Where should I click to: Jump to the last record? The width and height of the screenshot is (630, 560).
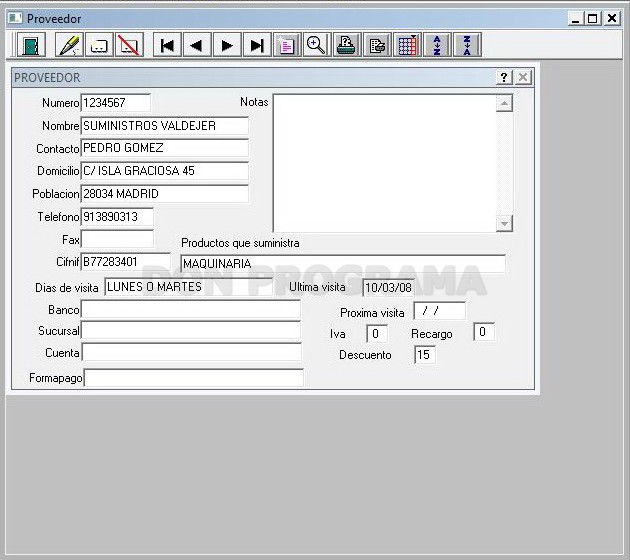[x=257, y=45]
